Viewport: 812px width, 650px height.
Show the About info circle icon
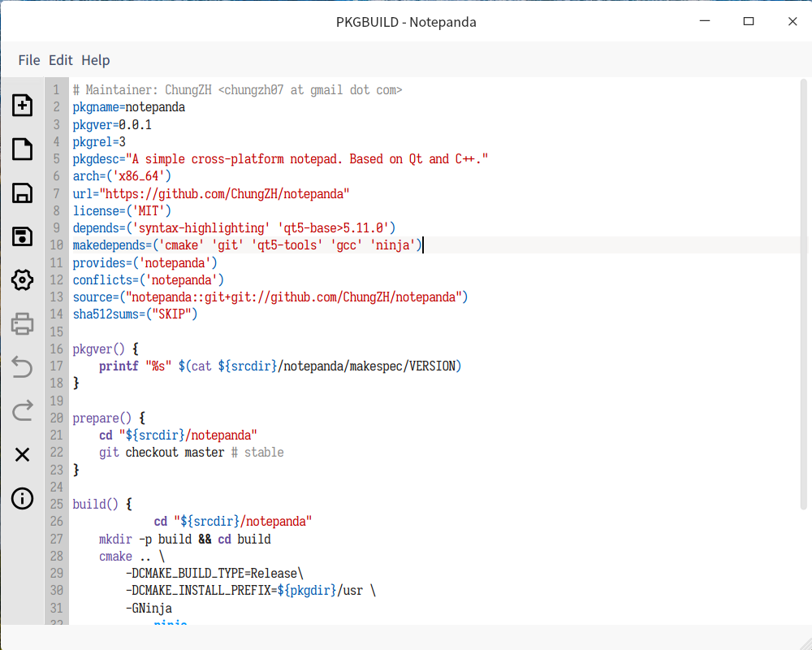22,499
